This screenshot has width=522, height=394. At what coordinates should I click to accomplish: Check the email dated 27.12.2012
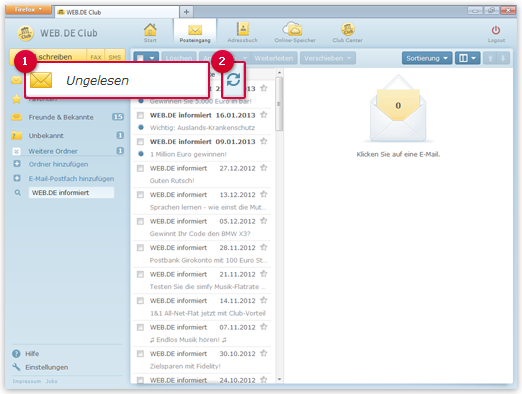(140, 168)
